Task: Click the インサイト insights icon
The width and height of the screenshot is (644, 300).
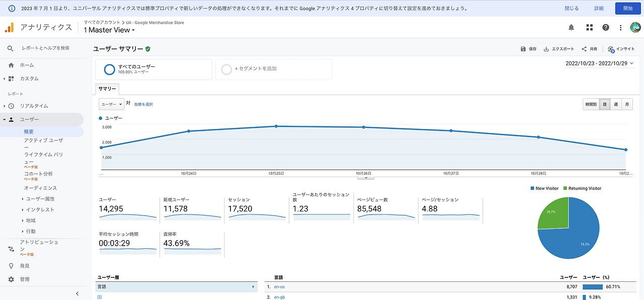Action: click(x=611, y=49)
